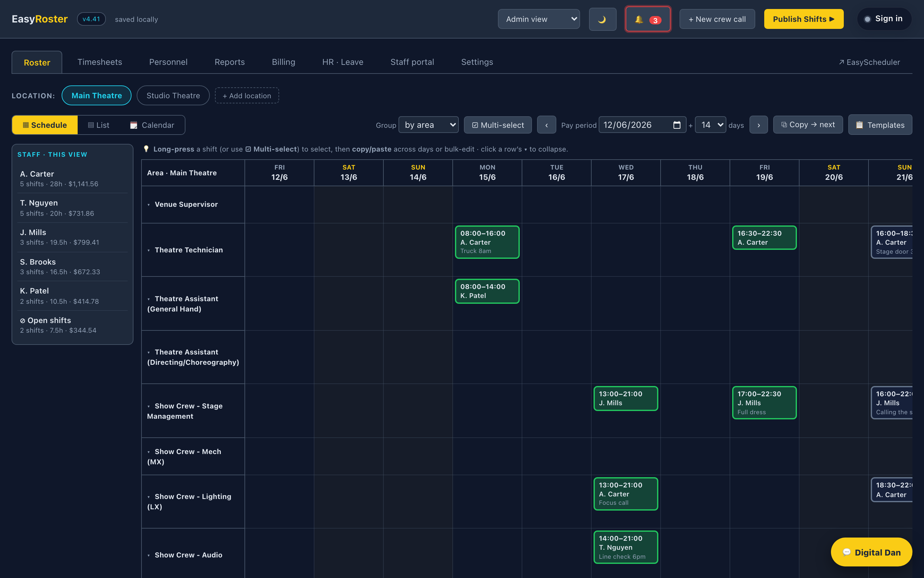Open the 14 days dropdown

(x=710, y=125)
